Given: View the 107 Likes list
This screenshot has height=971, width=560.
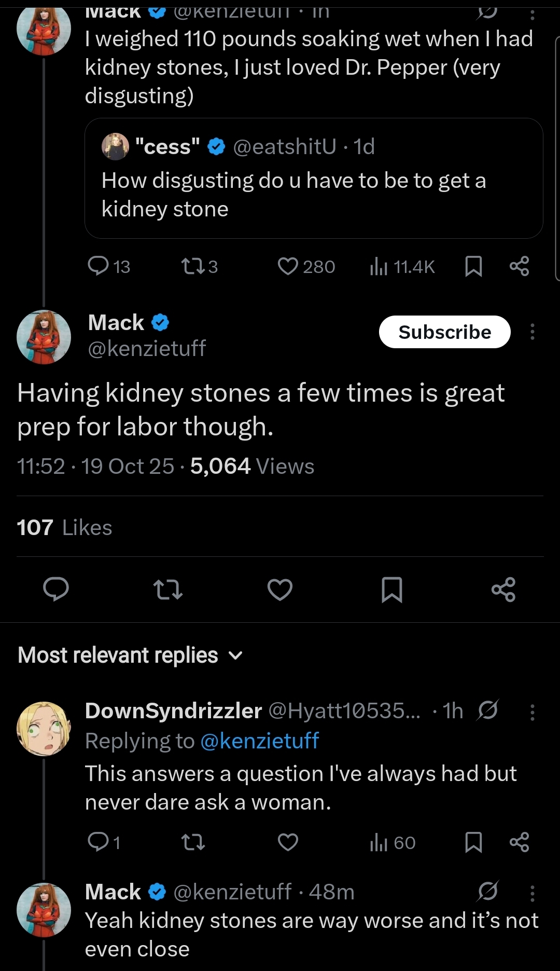Looking at the screenshot, I should coord(64,528).
